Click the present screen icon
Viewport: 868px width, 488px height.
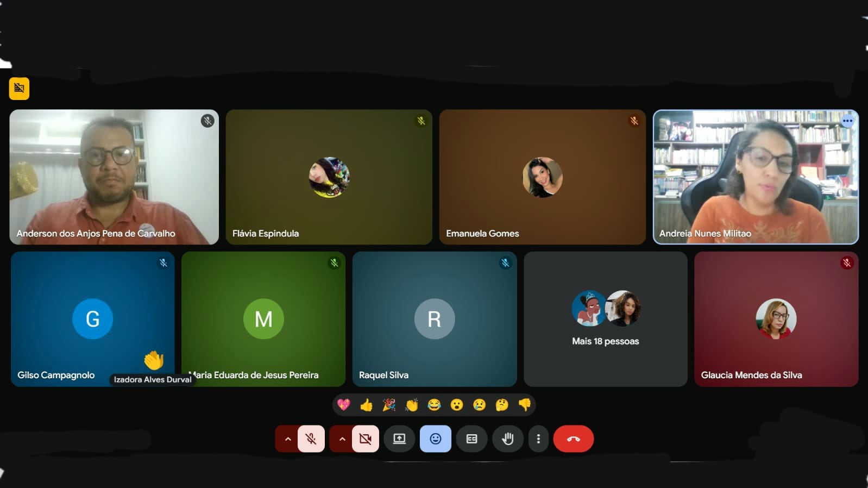[x=399, y=439]
